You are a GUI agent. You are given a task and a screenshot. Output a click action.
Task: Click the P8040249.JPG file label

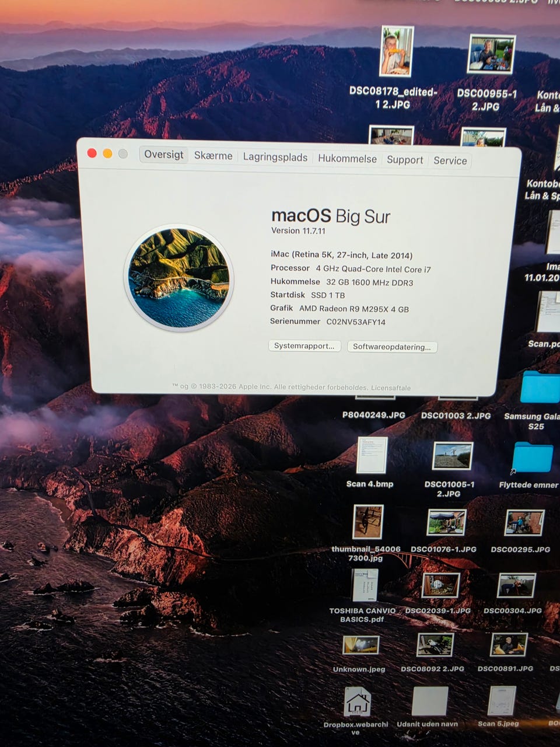click(373, 415)
